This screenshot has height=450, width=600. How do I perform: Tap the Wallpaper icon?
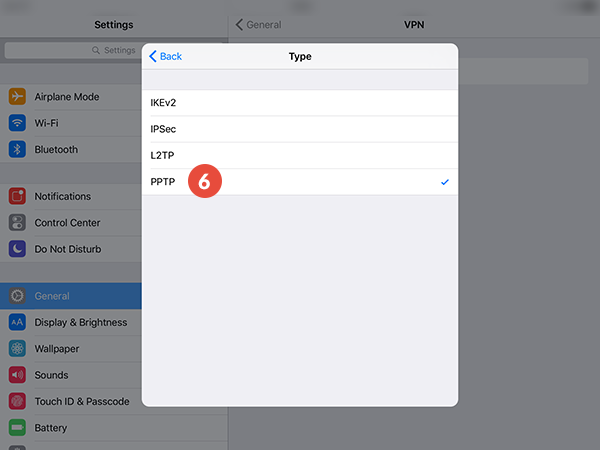[17, 349]
